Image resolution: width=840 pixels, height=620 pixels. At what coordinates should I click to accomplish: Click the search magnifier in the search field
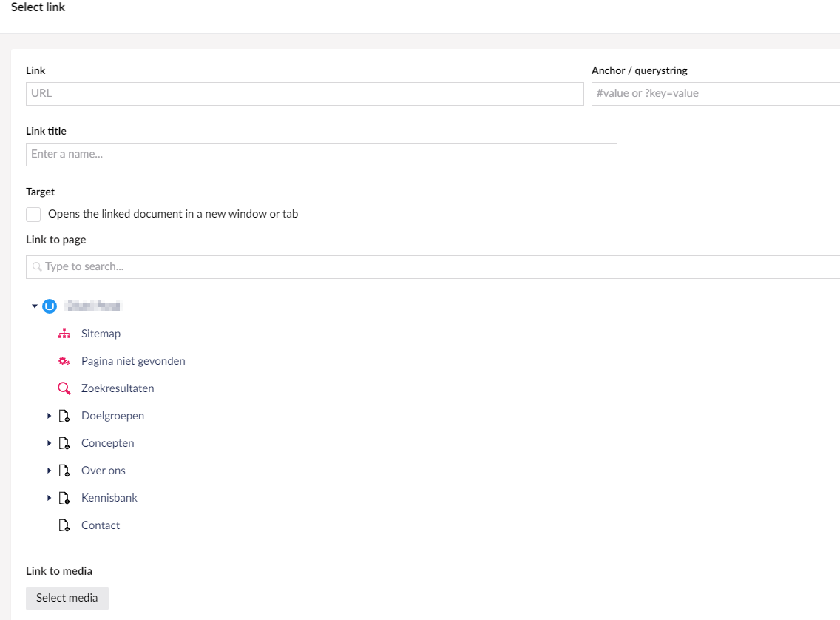(x=37, y=266)
